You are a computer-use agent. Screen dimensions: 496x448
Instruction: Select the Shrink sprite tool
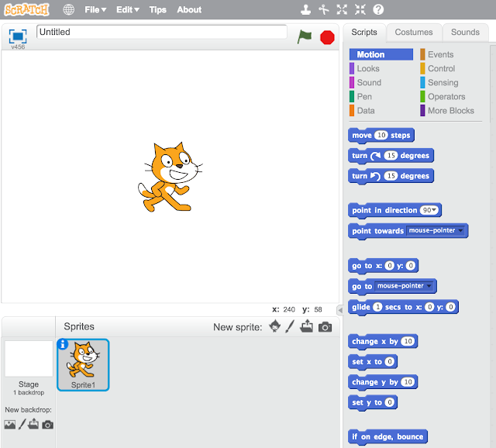(360, 9)
